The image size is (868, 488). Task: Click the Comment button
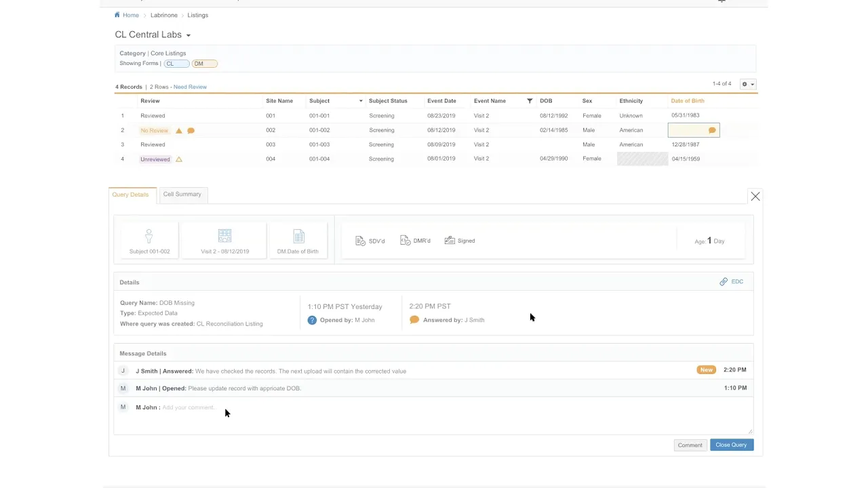pyautogui.click(x=690, y=445)
